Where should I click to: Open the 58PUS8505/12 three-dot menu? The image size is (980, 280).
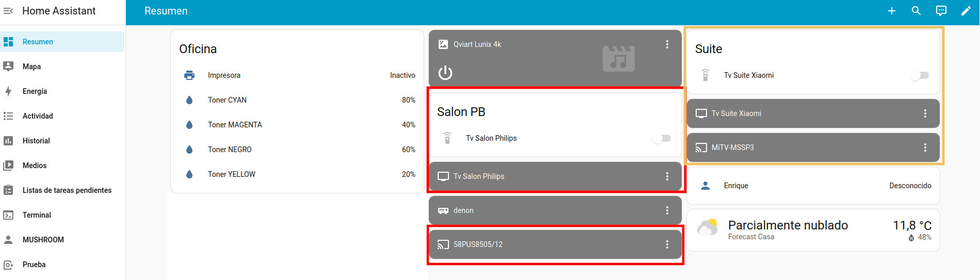[x=667, y=244]
